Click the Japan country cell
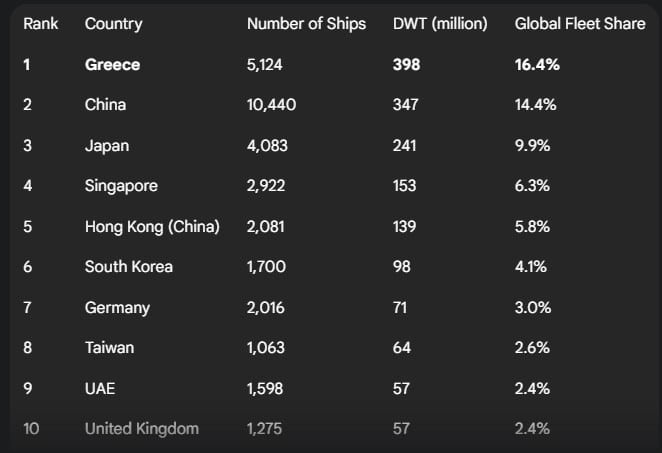This screenshot has height=453, width=662. click(107, 145)
